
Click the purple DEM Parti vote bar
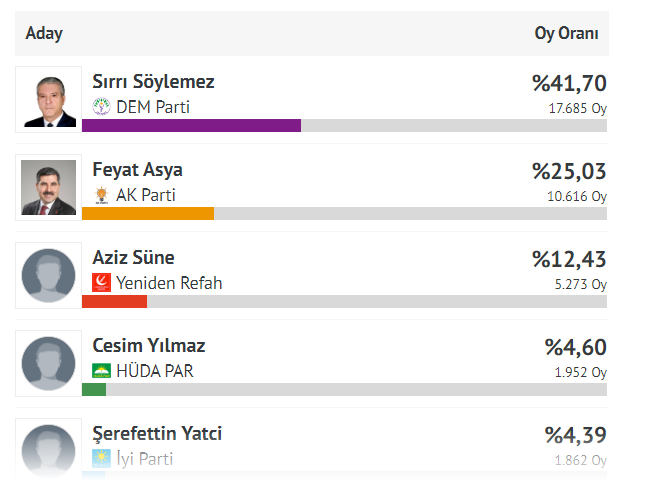(191, 125)
